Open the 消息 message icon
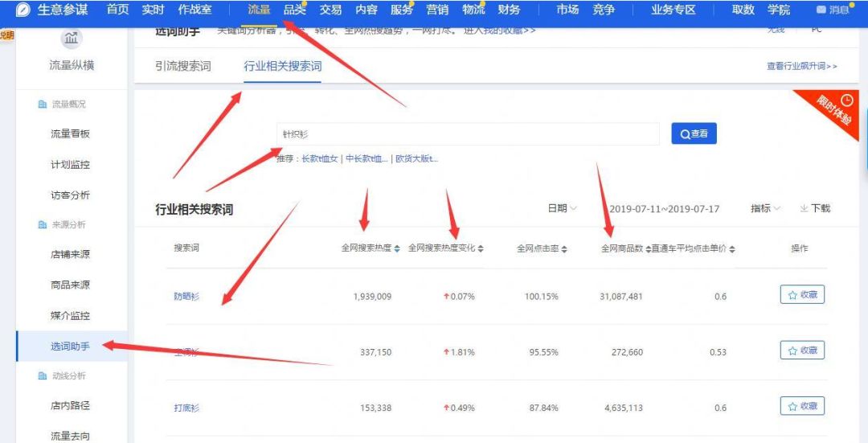The height and width of the screenshot is (443, 868). click(x=821, y=10)
